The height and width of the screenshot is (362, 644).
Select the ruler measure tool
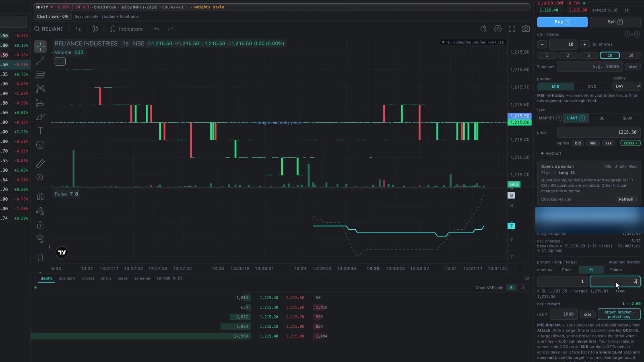[x=40, y=163]
